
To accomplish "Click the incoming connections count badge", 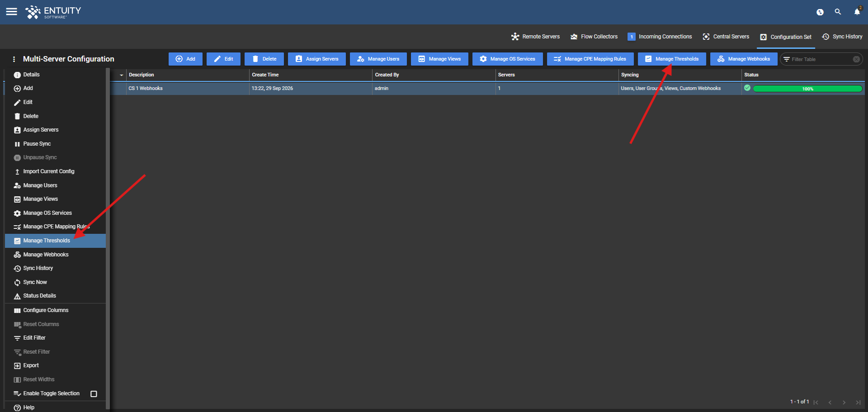I will 632,37.
